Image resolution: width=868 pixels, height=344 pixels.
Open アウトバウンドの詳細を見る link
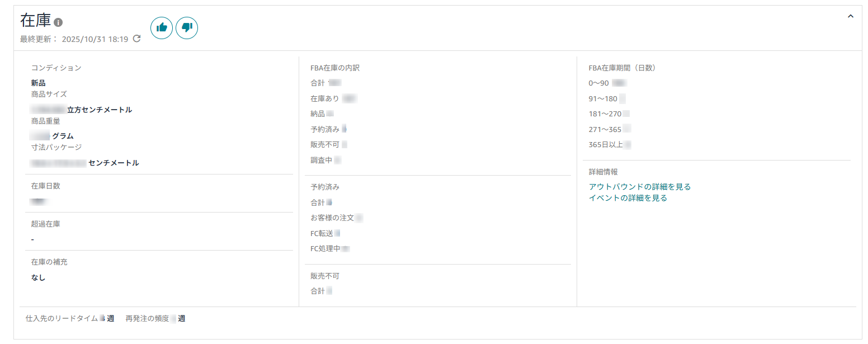[x=640, y=187]
